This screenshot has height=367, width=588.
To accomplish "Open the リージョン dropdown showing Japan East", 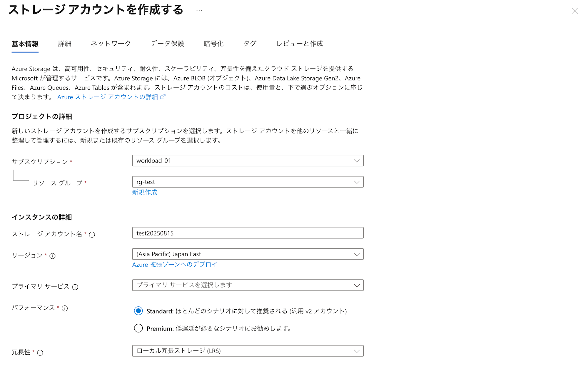I will click(248, 254).
